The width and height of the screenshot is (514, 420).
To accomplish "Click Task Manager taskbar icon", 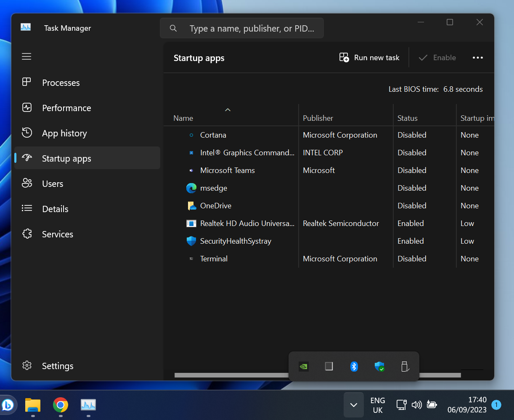I will 88,405.
